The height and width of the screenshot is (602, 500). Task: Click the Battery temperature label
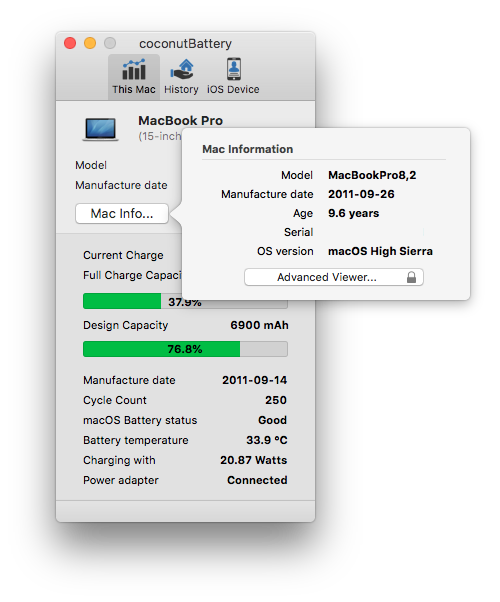point(136,440)
